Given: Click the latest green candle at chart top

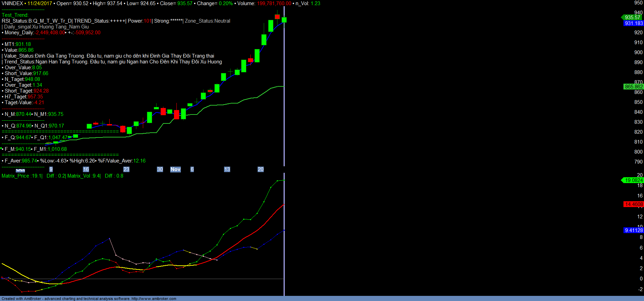Looking at the screenshot, I should coord(284,20).
